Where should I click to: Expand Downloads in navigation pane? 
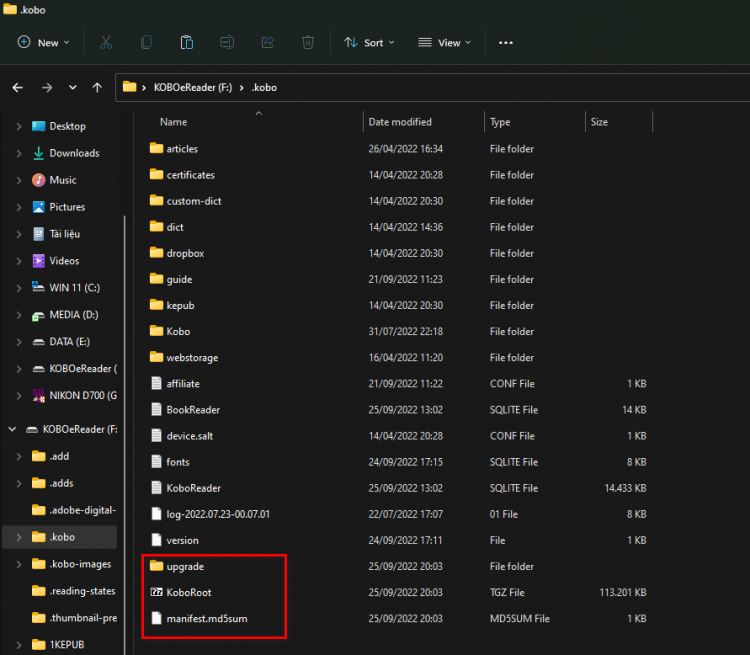click(x=19, y=153)
